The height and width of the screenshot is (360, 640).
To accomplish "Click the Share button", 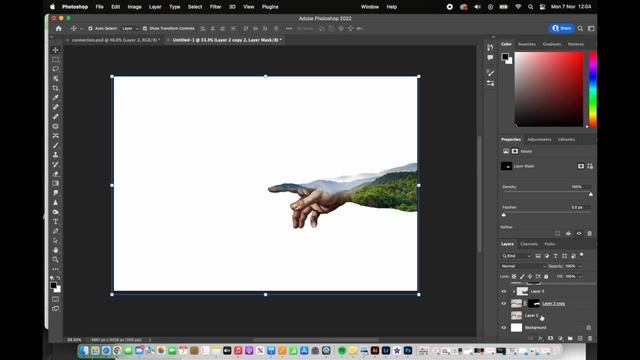I will (x=562, y=28).
